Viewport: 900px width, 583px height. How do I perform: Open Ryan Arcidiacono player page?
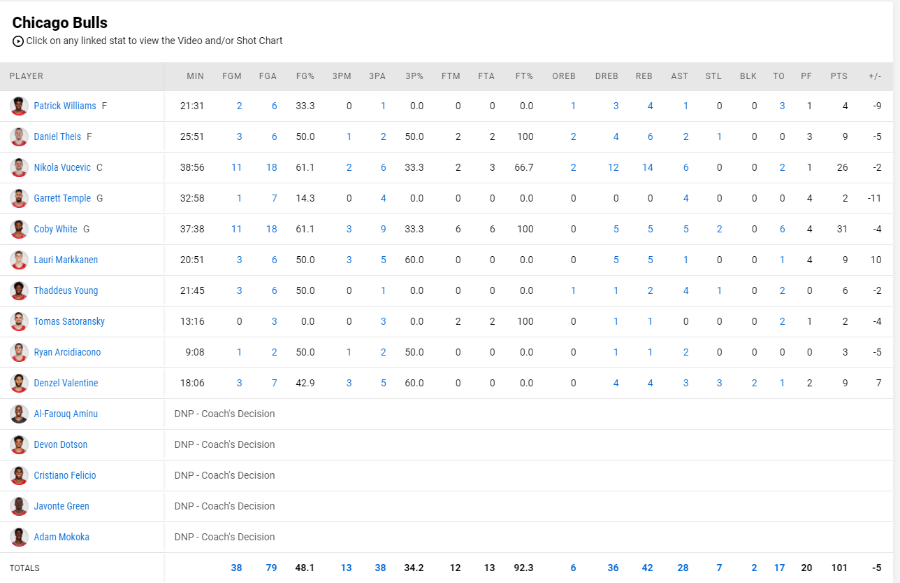coord(67,352)
